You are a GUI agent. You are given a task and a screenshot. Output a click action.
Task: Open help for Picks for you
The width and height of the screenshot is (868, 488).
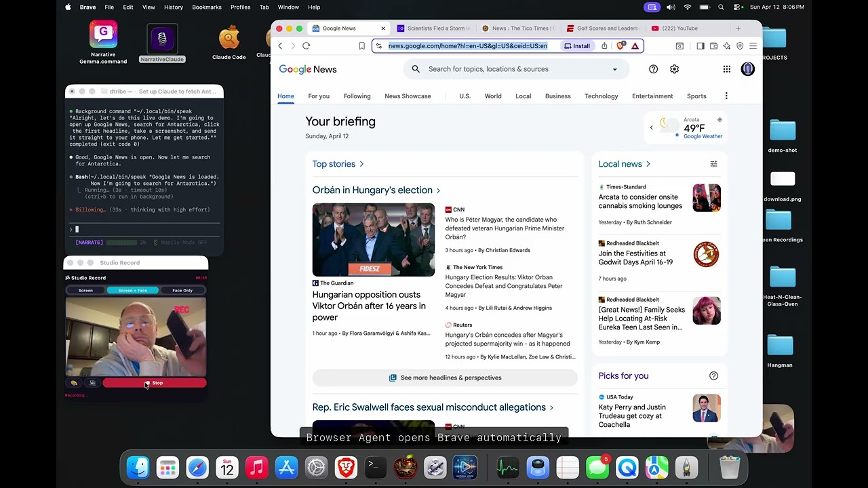coord(713,376)
